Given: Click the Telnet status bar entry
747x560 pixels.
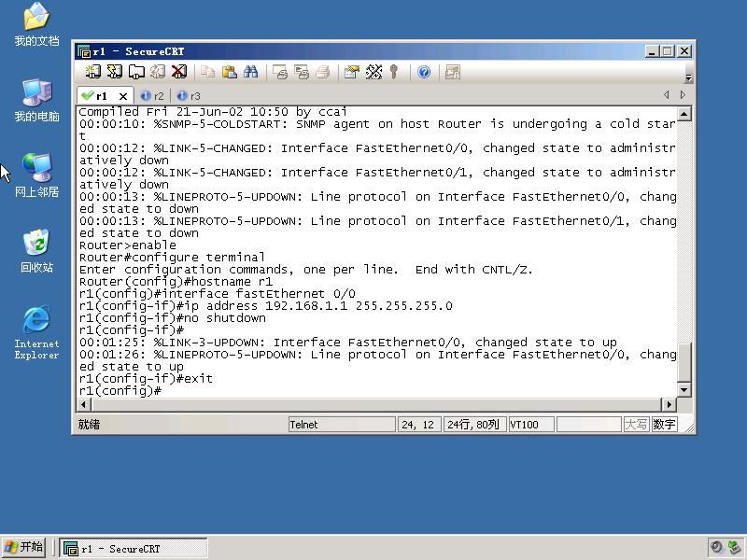Looking at the screenshot, I should point(342,425).
